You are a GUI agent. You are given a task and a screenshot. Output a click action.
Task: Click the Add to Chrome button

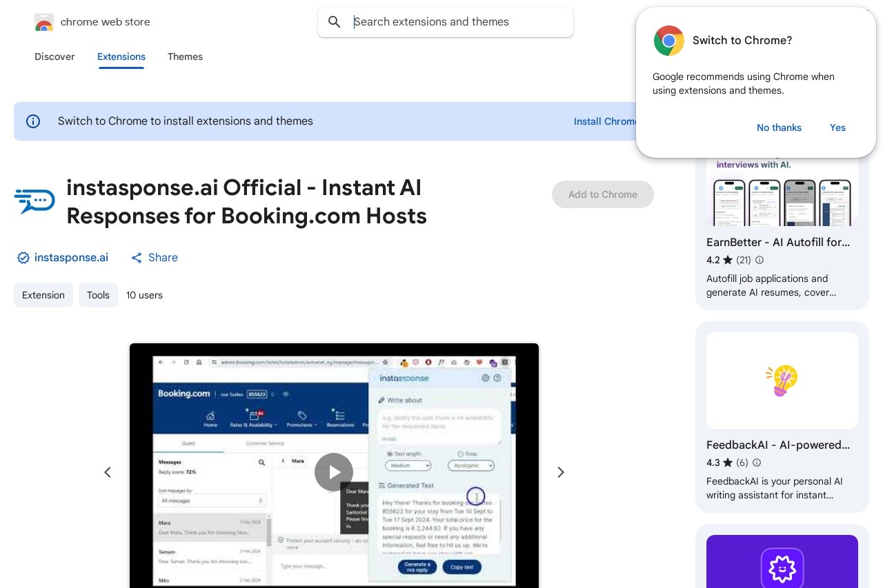pos(603,194)
